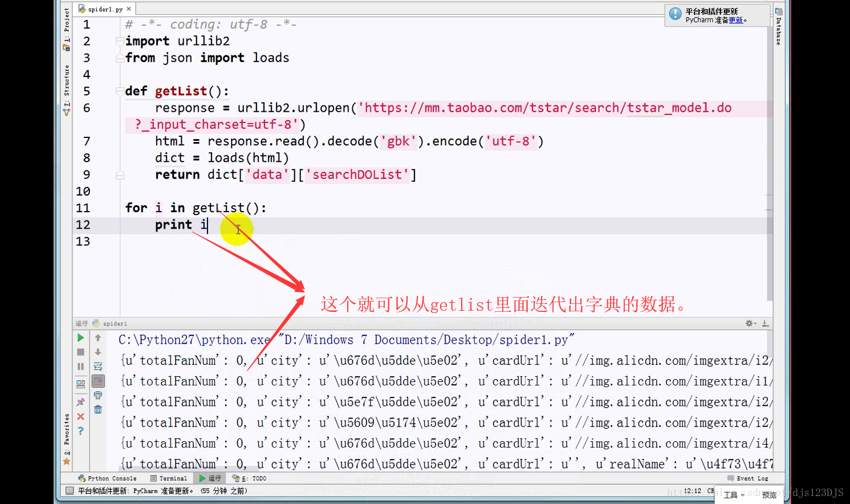
Task: Hide the run tool window via download-arrow icon
Action: [765, 323]
